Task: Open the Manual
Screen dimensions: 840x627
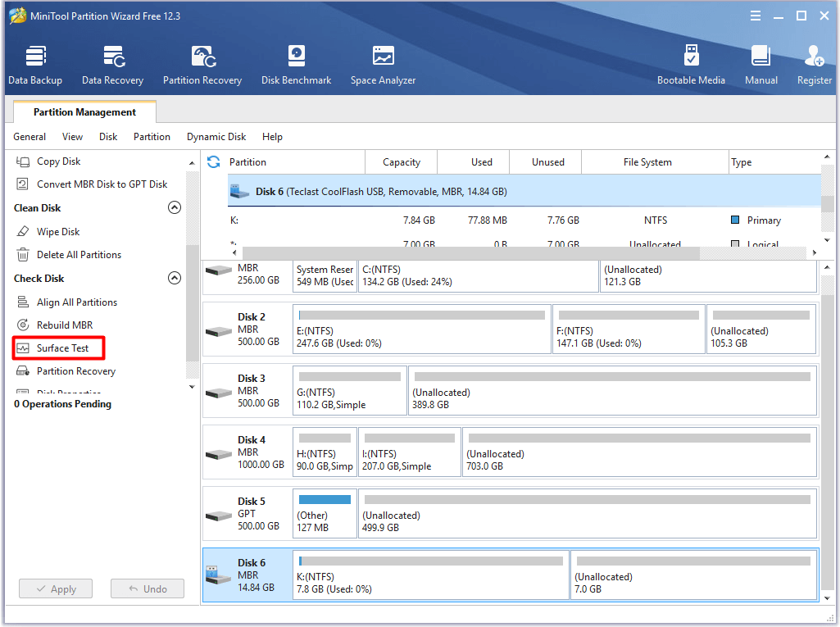Action: point(761,65)
